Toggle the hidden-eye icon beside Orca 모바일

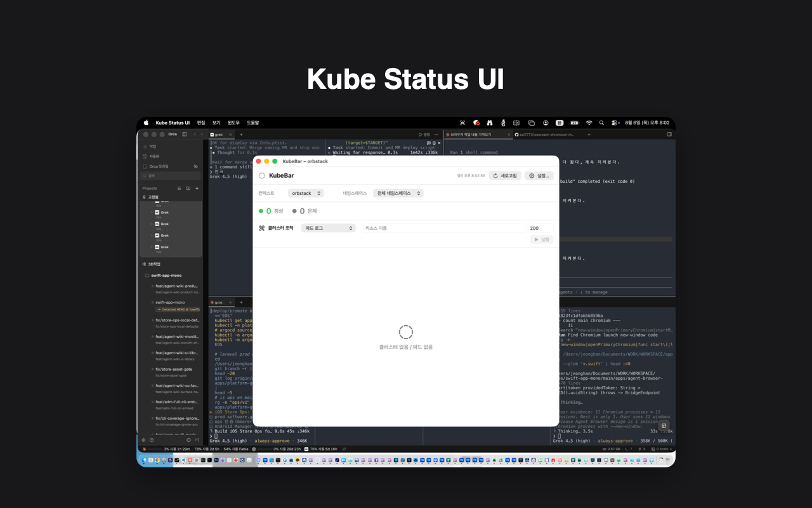coord(196,166)
